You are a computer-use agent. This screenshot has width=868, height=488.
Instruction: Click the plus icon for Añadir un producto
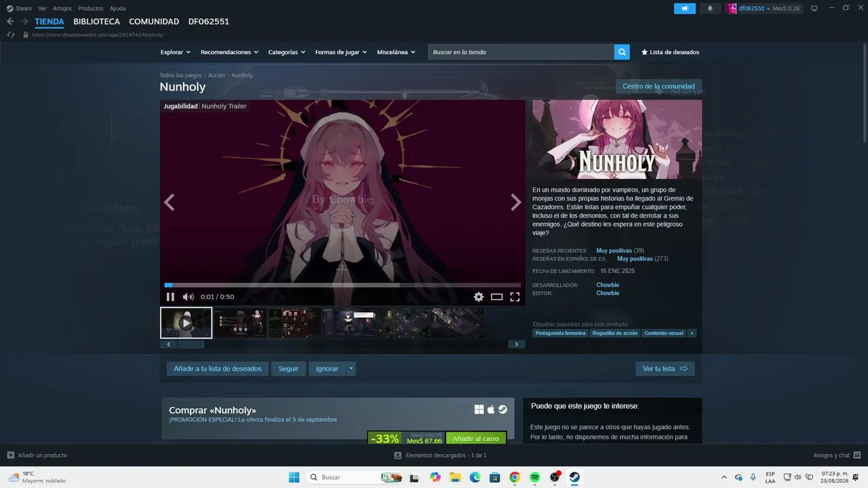click(x=10, y=455)
